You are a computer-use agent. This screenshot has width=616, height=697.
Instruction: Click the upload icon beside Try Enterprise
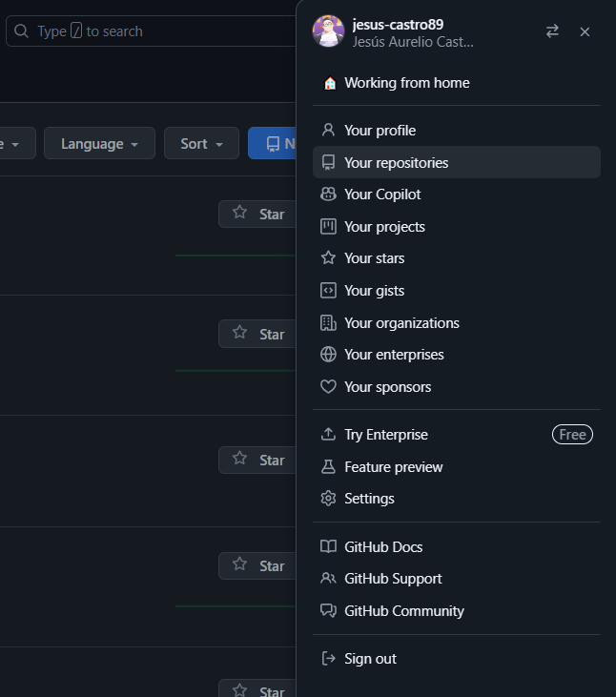click(328, 434)
